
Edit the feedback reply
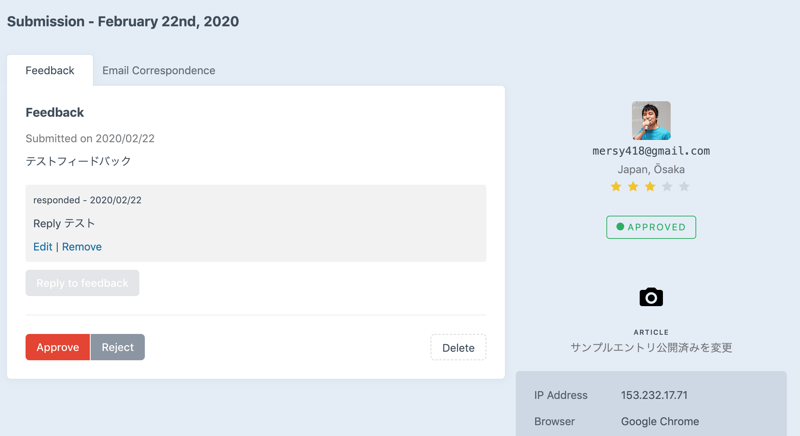(x=42, y=247)
